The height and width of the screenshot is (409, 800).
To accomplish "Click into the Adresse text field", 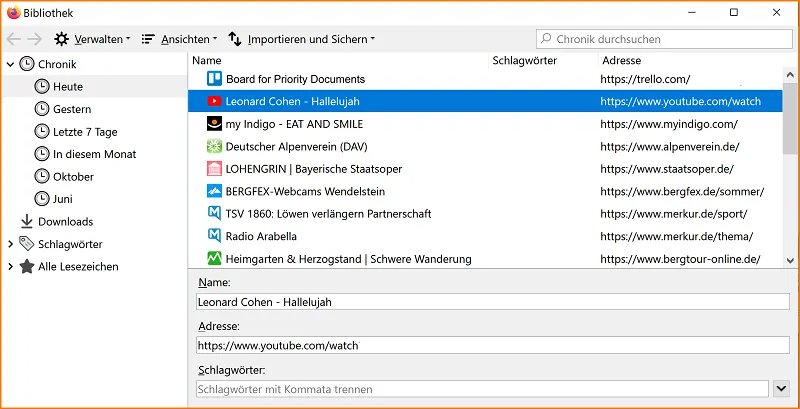I will pyautogui.click(x=493, y=345).
